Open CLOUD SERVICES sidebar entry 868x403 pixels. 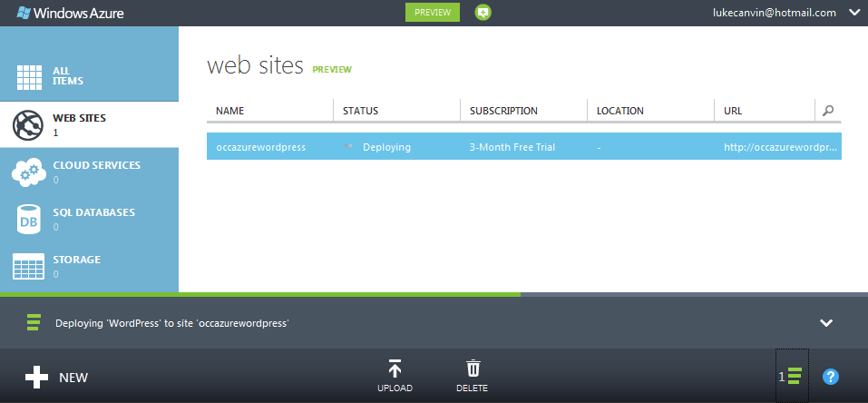(x=89, y=172)
